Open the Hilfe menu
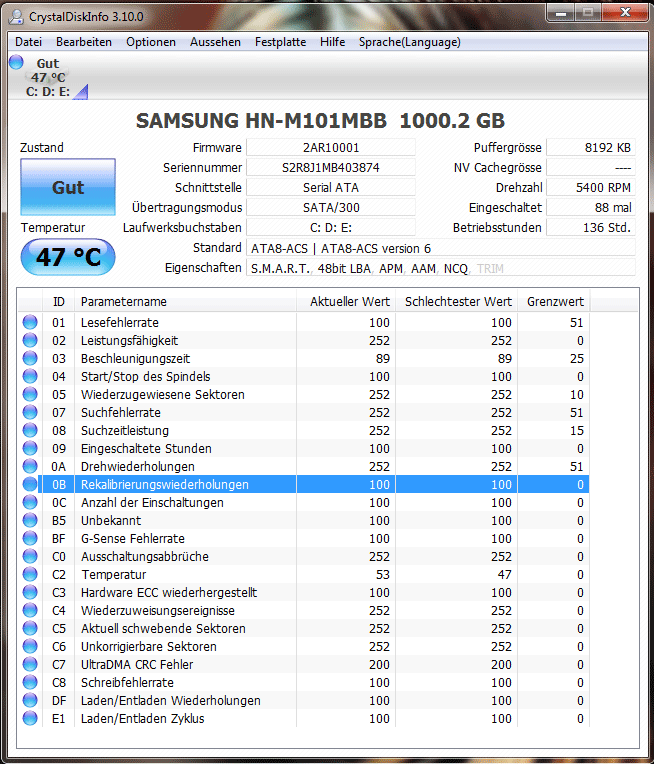This screenshot has width=654, height=764. [332, 42]
